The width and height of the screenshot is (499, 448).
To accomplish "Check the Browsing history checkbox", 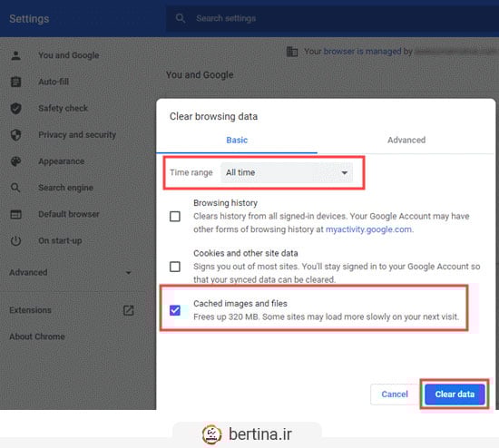I will pyautogui.click(x=175, y=217).
